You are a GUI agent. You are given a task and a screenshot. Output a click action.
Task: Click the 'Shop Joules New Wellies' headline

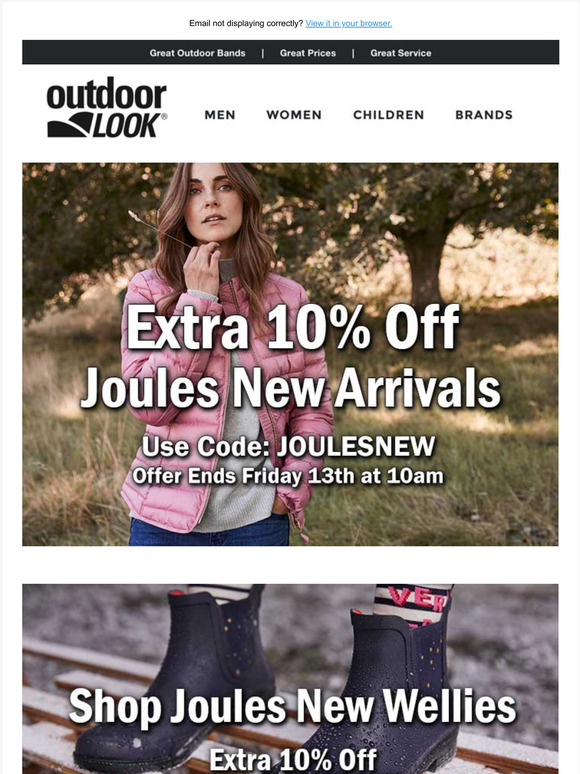pos(293,707)
